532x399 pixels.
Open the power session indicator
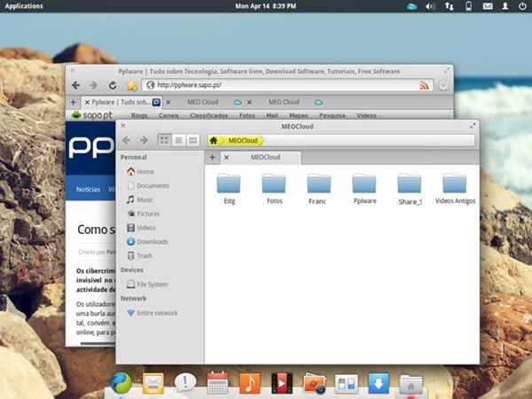[x=522, y=6]
